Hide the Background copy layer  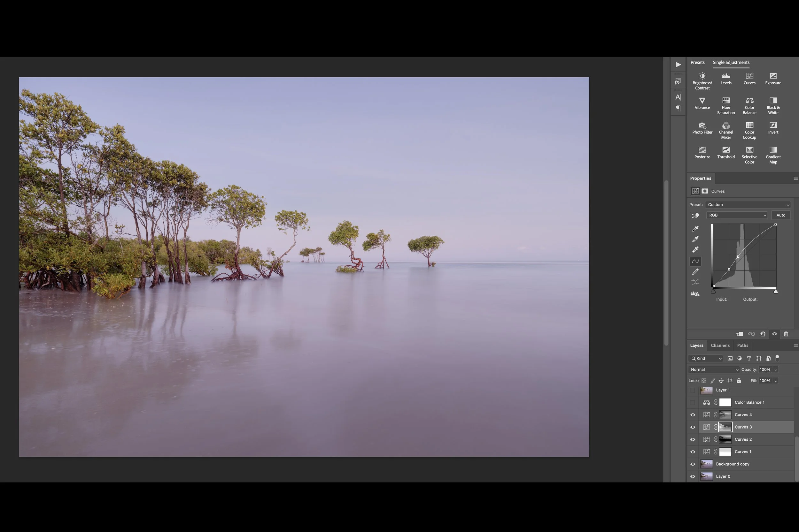[x=692, y=464]
